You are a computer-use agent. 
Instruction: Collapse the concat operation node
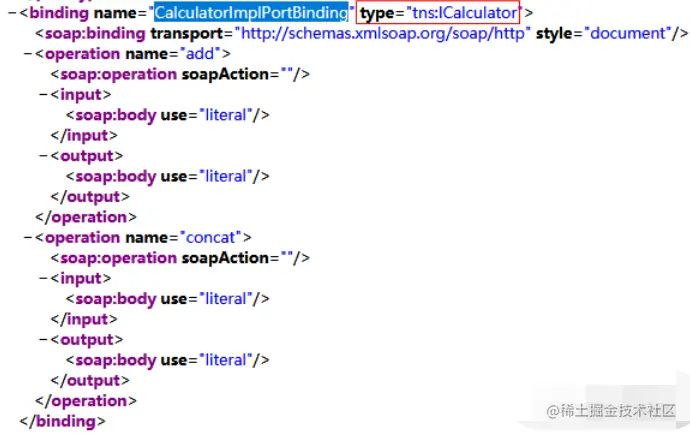(28, 238)
